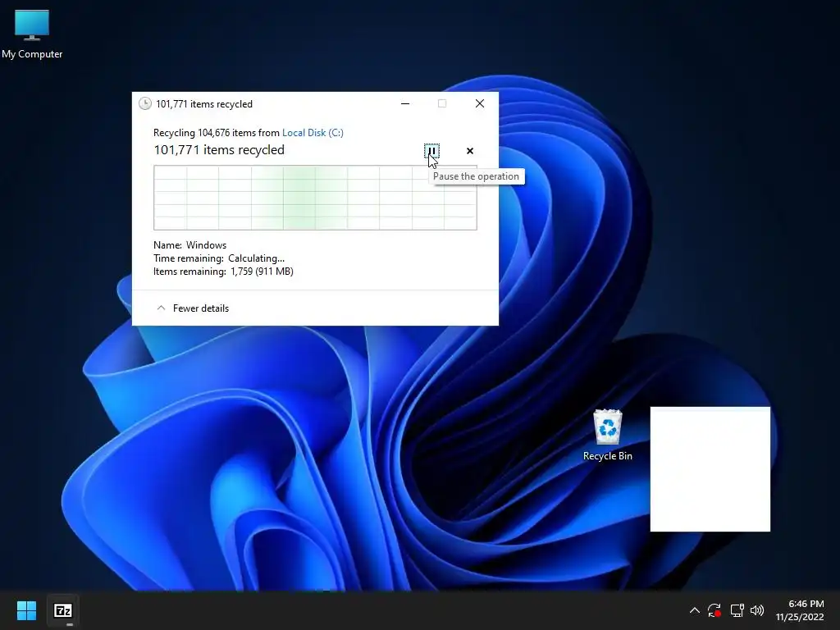Open the network tray icon
Screen dimensions: 840x630
coord(737,610)
